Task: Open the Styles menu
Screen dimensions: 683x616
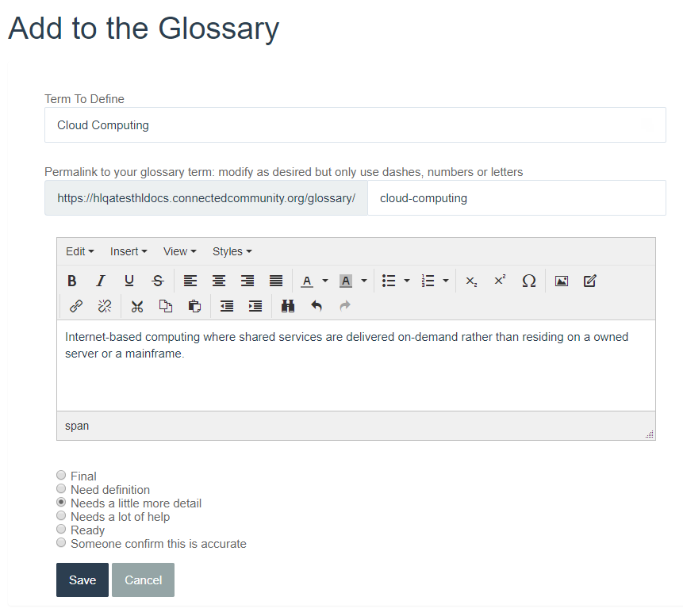Action: click(x=232, y=251)
